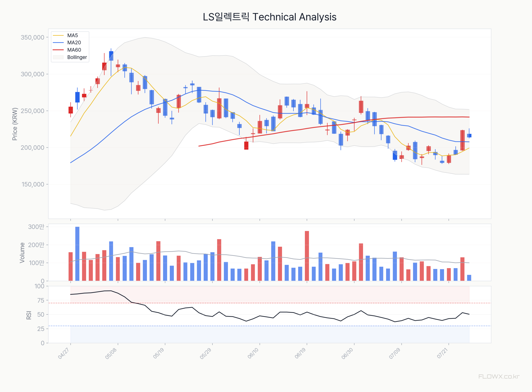Click the 25 tick on RSI axis
Screen dimensions: 532x392
[41, 329]
